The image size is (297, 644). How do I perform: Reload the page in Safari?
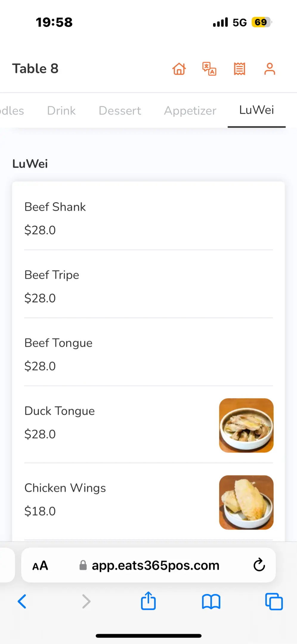[259, 565]
